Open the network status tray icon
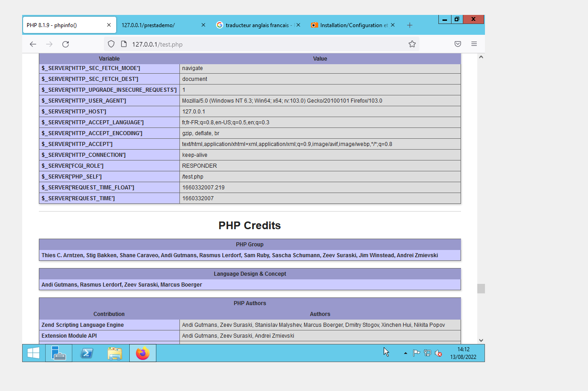The image size is (588, 391). (x=427, y=353)
